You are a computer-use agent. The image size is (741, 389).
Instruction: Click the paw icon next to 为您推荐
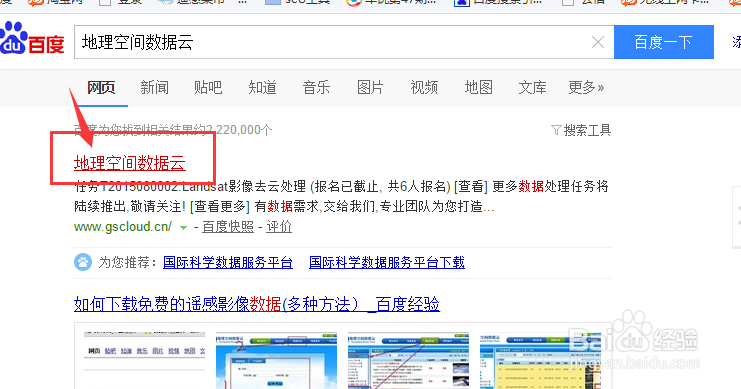[83, 262]
